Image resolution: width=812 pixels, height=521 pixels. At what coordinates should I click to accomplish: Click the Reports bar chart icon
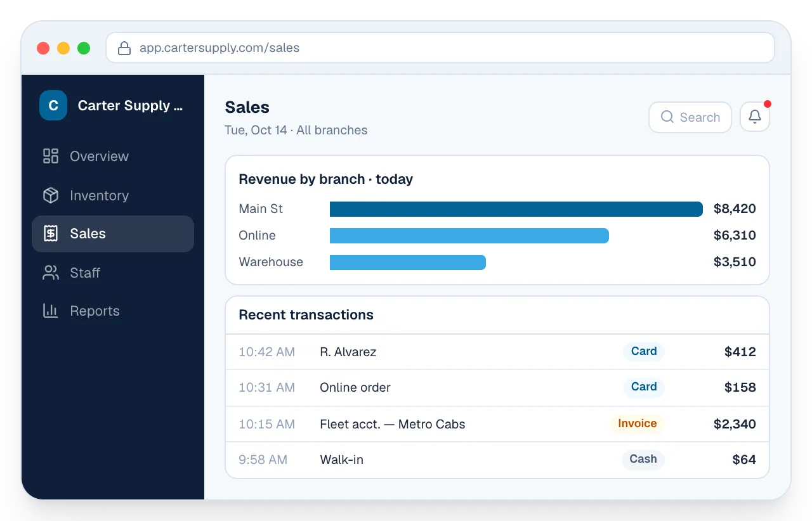[x=51, y=311]
